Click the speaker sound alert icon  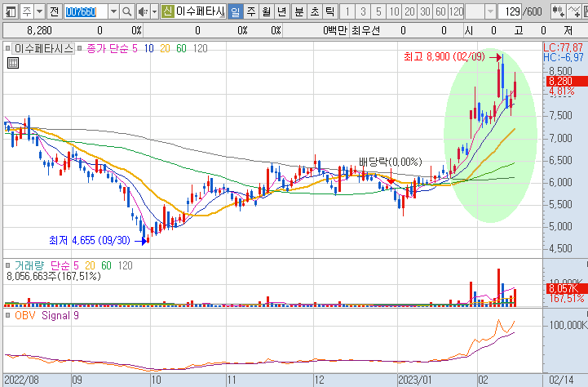pos(143,11)
